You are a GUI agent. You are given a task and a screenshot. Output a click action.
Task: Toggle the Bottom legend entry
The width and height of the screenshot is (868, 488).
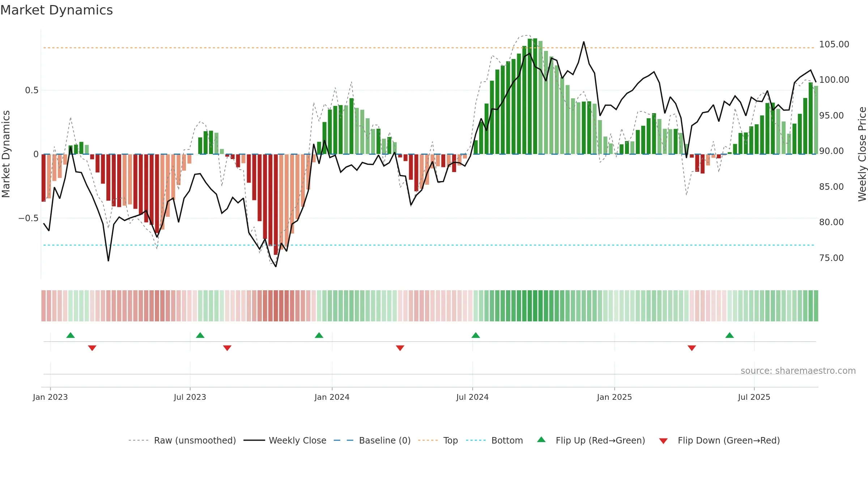point(494,440)
